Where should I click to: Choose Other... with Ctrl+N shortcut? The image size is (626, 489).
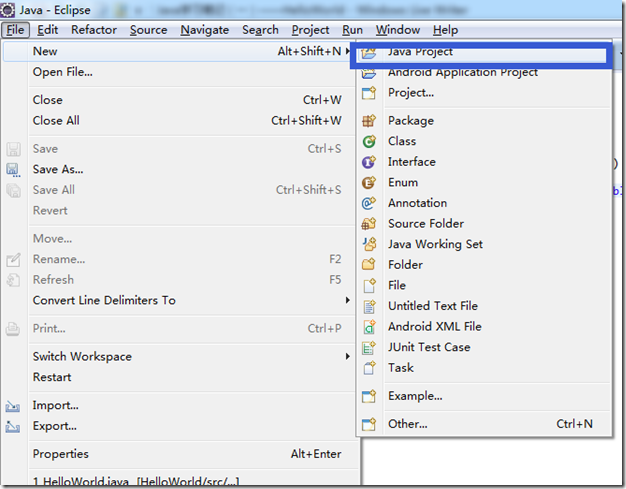[484, 424]
